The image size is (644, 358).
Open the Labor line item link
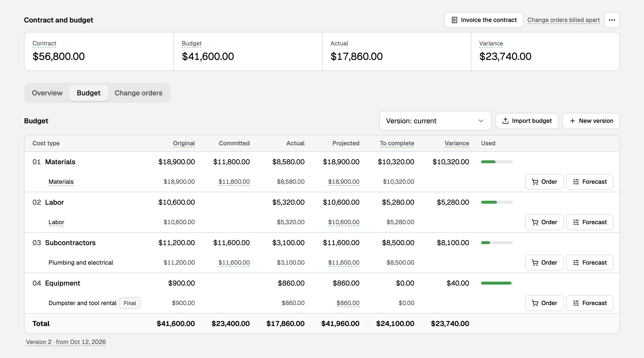click(56, 222)
